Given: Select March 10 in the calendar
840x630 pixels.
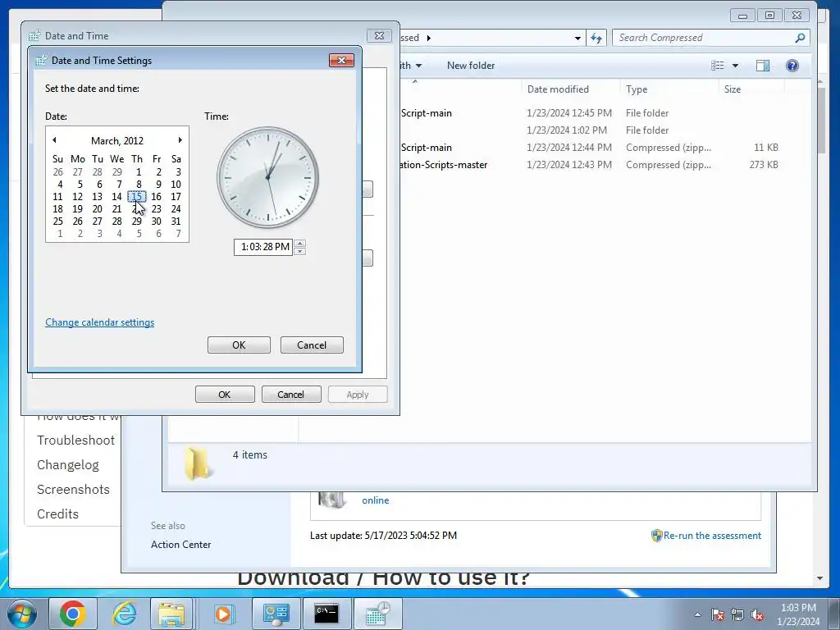Looking at the screenshot, I should [x=176, y=185].
